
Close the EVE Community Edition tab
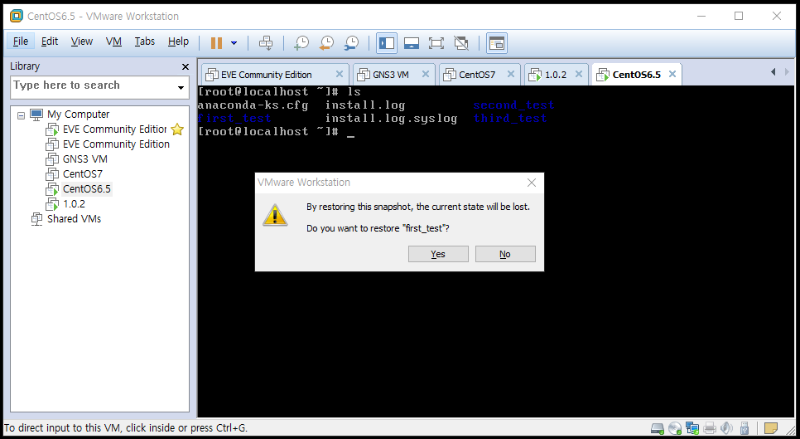pyautogui.click(x=339, y=74)
